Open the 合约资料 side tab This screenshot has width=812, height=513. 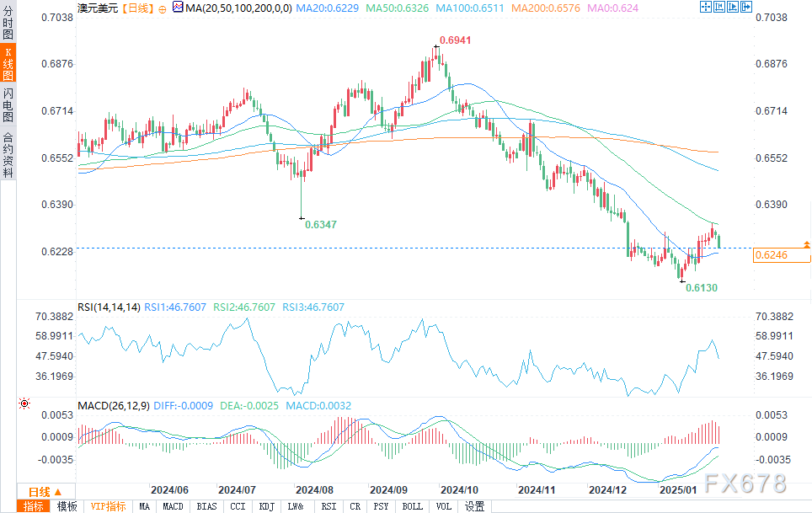pyautogui.click(x=8, y=155)
